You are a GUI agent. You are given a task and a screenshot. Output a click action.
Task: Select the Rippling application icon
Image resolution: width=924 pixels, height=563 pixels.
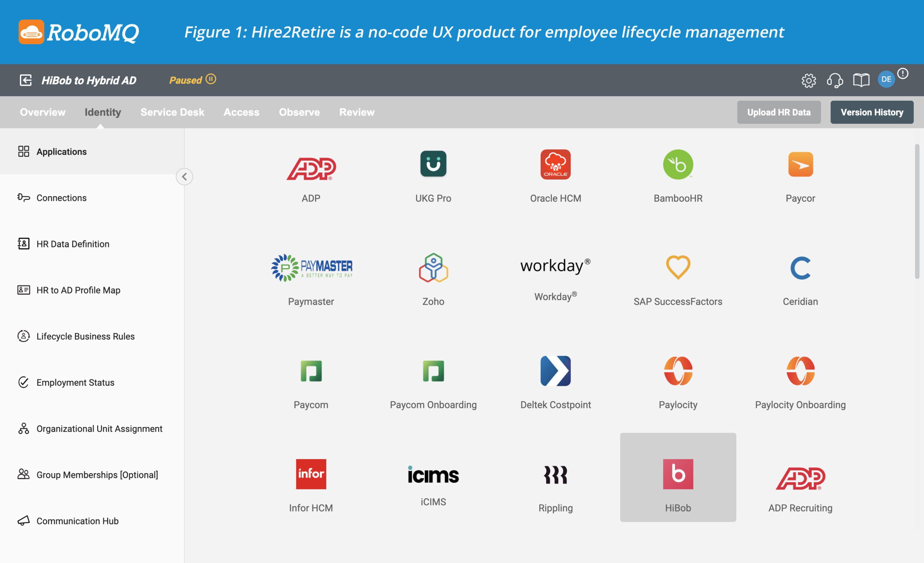[555, 475]
